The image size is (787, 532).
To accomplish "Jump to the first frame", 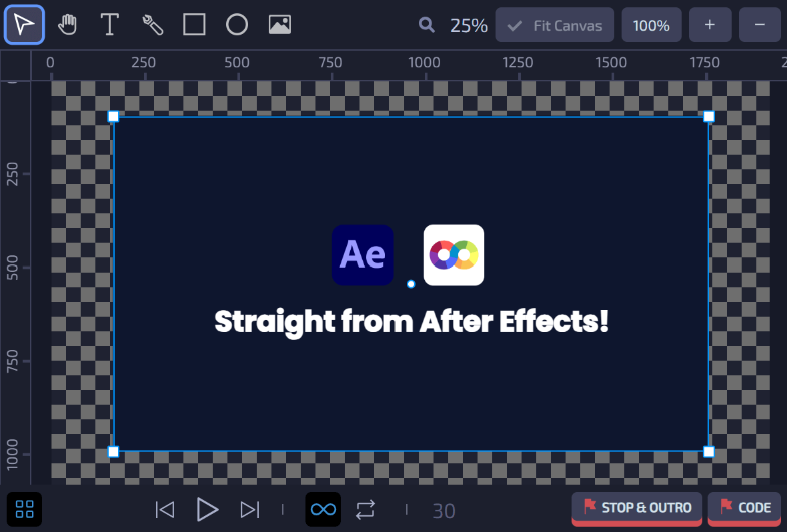I will coord(165,510).
